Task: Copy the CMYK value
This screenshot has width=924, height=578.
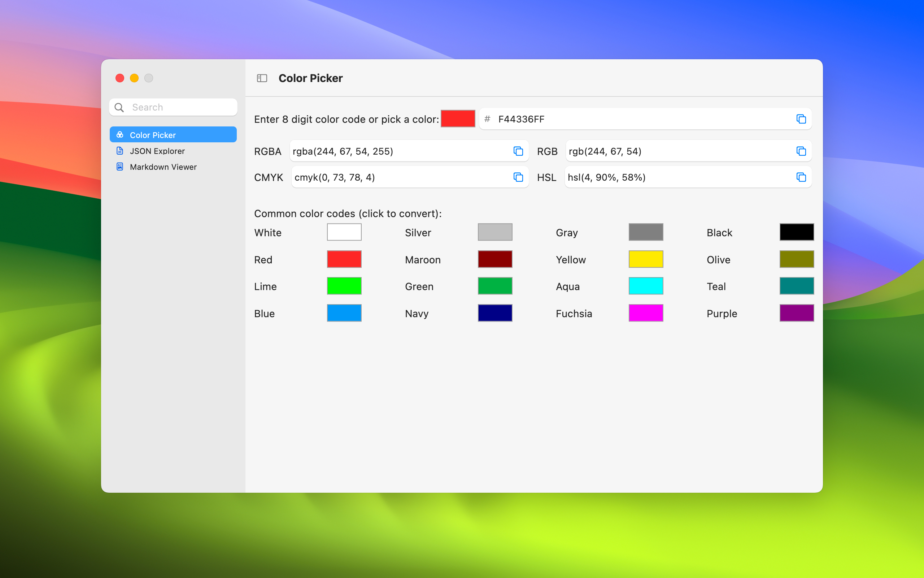Action: click(x=518, y=177)
